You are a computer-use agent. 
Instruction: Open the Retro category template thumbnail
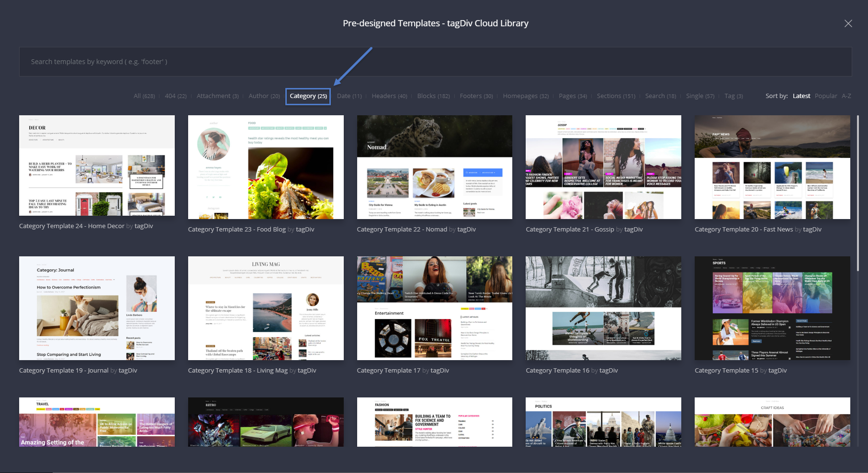(x=266, y=422)
